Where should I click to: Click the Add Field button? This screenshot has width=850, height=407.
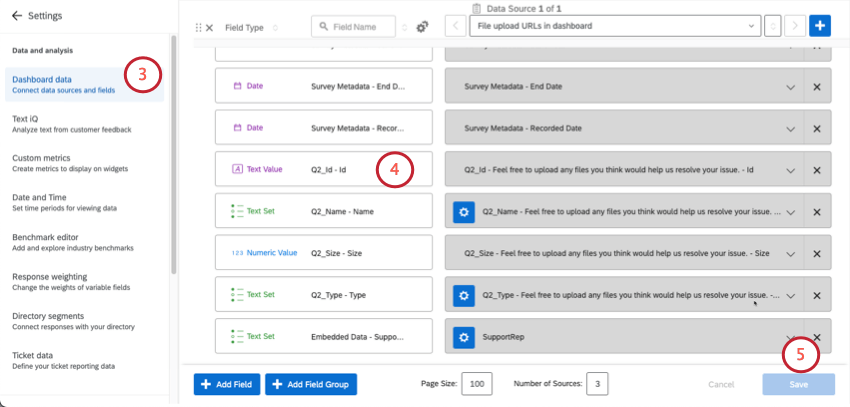pyautogui.click(x=226, y=384)
